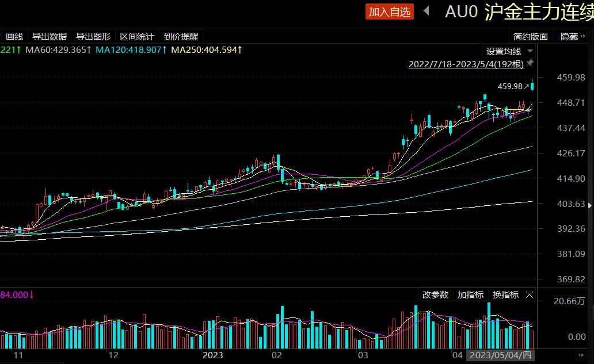Click the MA250:404.594 label

pos(207,50)
